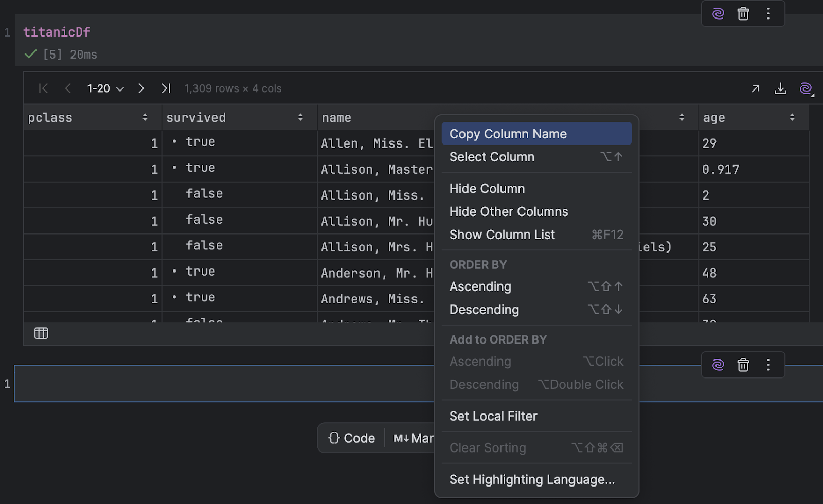Jump to the last page of the table
This screenshot has height=504, width=823.
(x=166, y=88)
